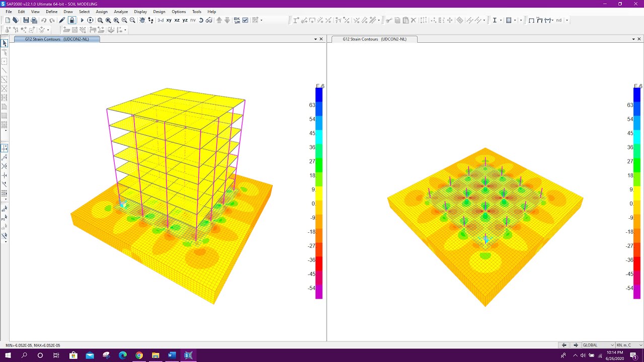Screen dimensions: 644x362
Task: Click the Save Model icon
Action: point(27,20)
